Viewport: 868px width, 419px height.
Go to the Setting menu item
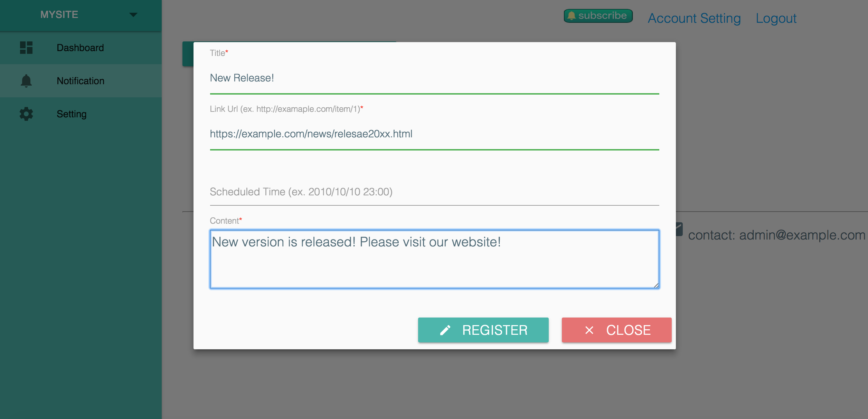point(72,114)
